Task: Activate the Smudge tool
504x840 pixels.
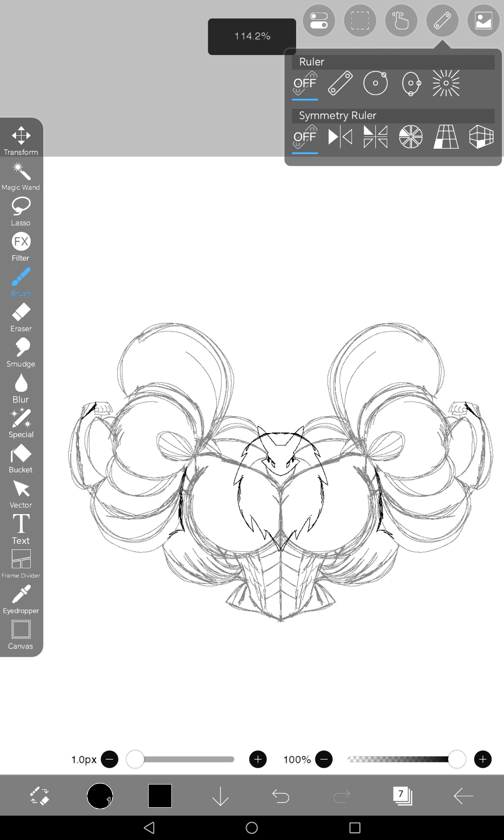Action: [21, 353]
